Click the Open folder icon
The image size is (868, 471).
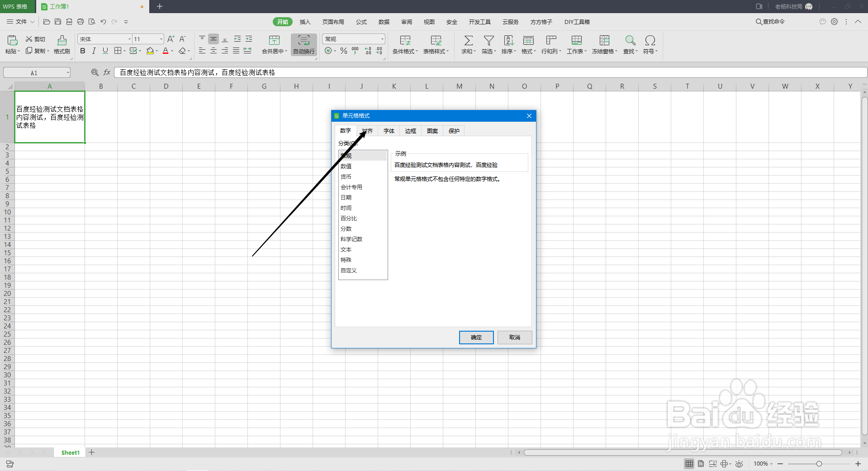click(x=47, y=21)
